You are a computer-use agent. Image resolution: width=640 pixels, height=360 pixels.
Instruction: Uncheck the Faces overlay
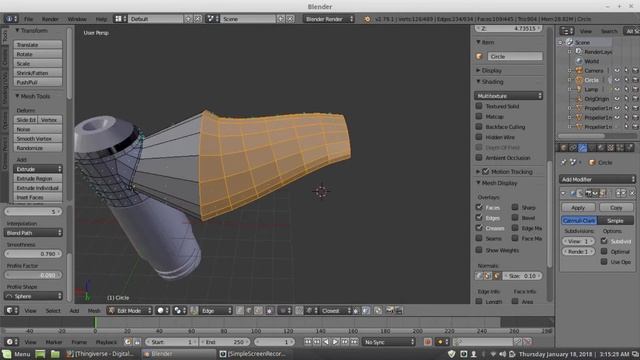tap(479, 207)
